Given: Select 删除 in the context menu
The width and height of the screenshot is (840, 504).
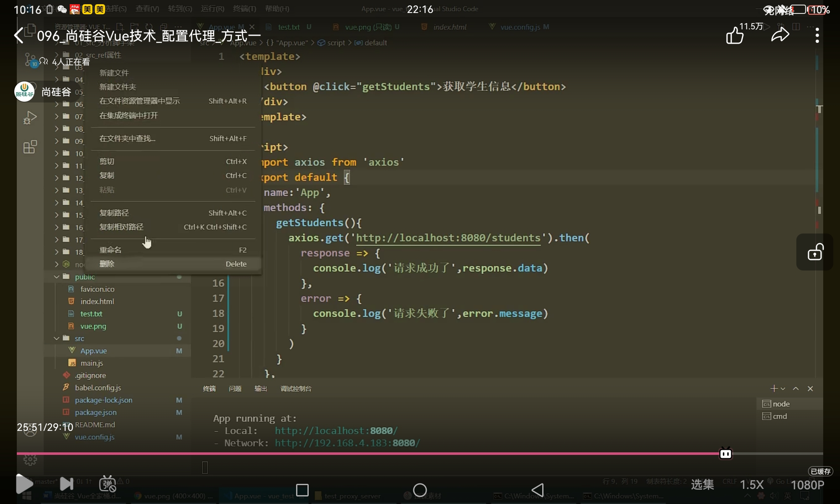Looking at the screenshot, I should [x=107, y=264].
